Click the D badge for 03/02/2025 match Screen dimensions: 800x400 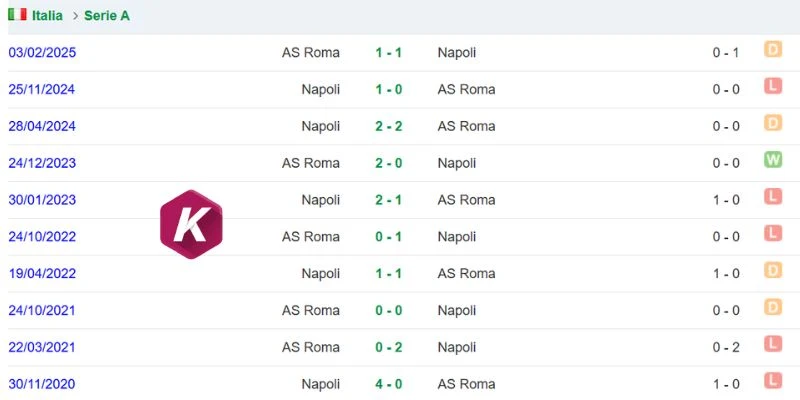pyautogui.click(x=773, y=49)
